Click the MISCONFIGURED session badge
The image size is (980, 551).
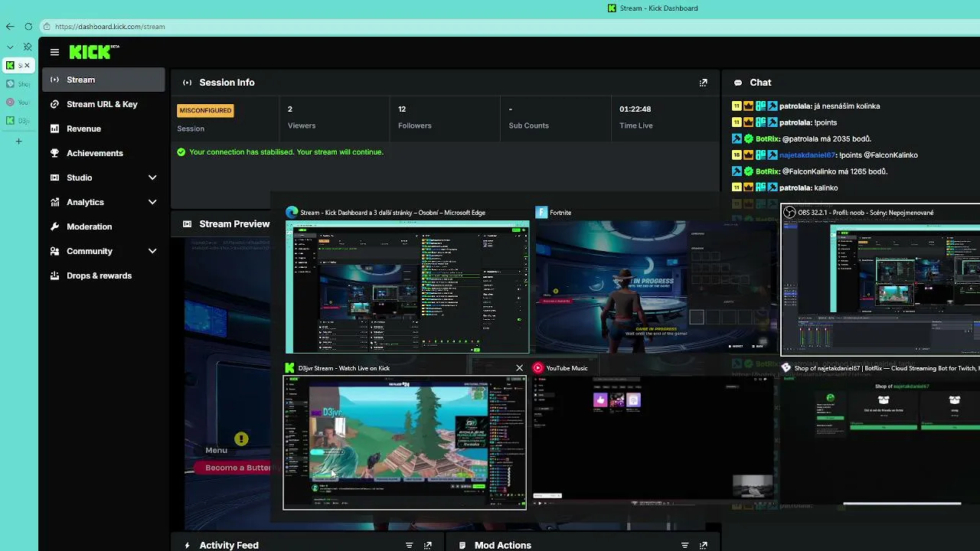pos(205,110)
